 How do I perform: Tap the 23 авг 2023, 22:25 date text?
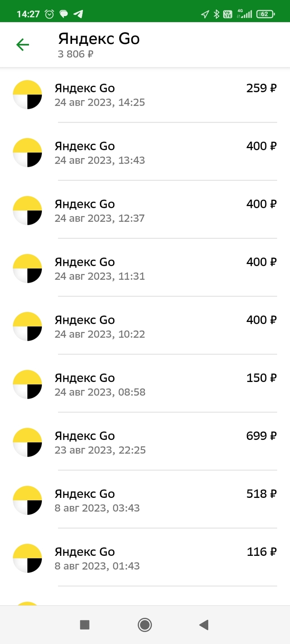click(x=100, y=450)
